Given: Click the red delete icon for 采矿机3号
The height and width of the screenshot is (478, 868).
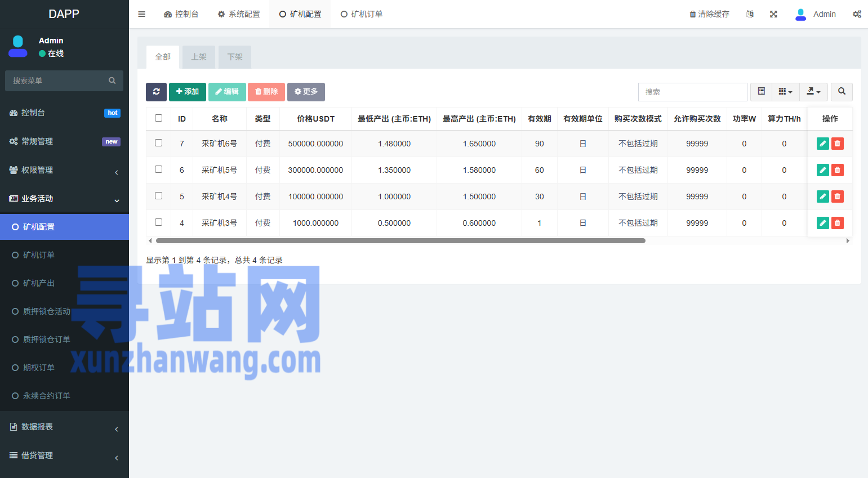Looking at the screenshot, I should pos(838,223).
